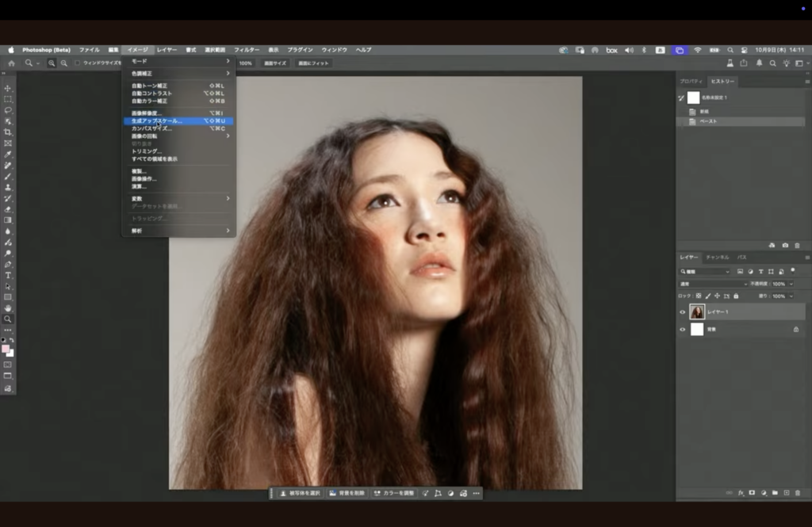This screenshot has width=812, height=527.
Task: Click the fx layer style icon
Action: [x=741, y=492]
